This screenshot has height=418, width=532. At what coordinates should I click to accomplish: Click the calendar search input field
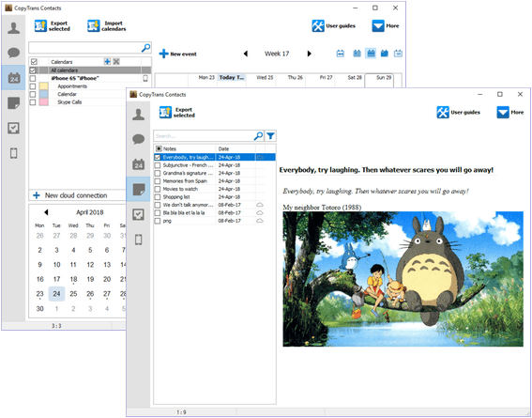click(x=84, y=48)
